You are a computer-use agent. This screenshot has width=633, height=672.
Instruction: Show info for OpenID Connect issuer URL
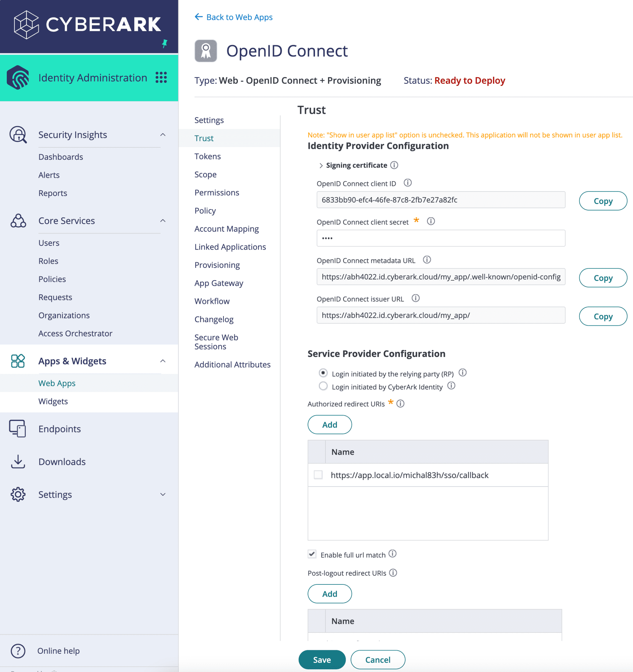(416, 298)
